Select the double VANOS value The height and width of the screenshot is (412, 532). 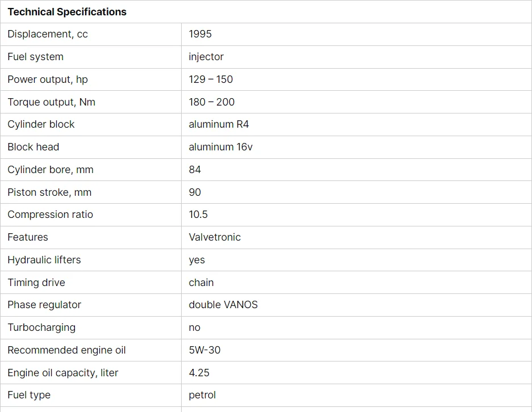click(223, 305)
